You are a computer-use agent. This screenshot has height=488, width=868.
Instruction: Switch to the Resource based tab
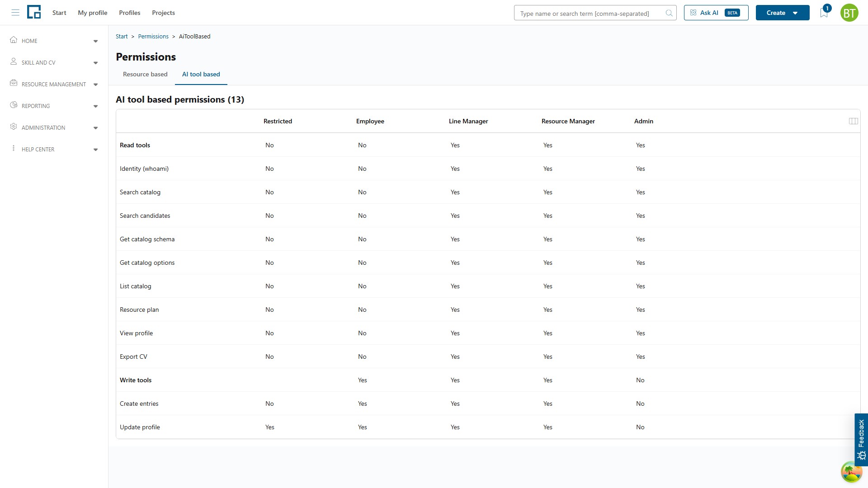point(145,74)
